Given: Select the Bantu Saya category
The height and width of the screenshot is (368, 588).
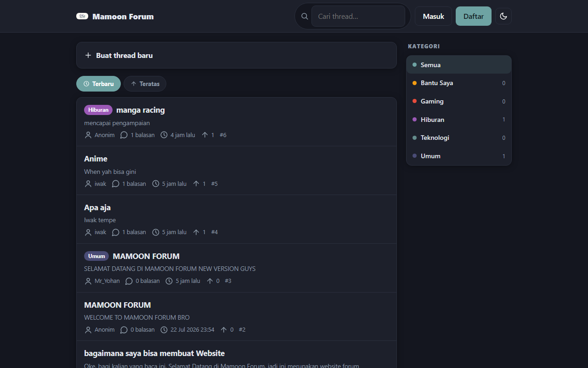Looking at the screenshot, I should pyautogui.click(x=459, y=83).
